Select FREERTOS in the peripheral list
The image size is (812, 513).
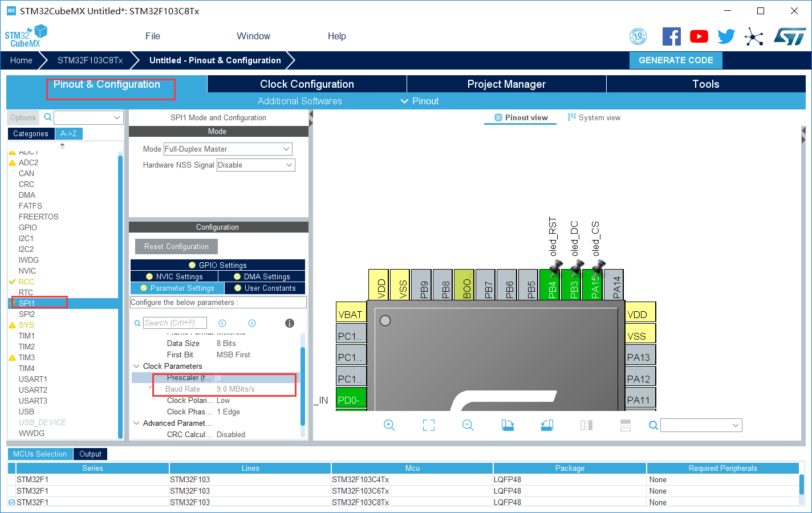pos(39,217)
